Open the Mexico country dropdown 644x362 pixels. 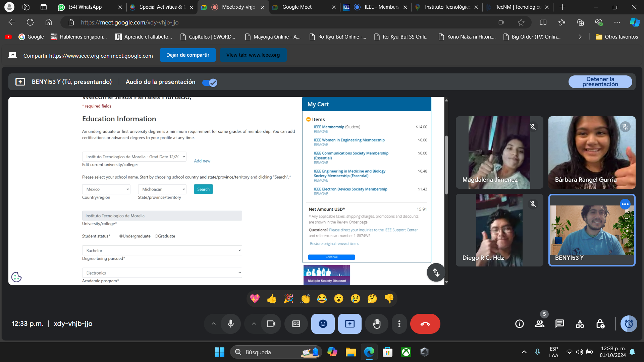pyautogui.click(x=106, y=189)
